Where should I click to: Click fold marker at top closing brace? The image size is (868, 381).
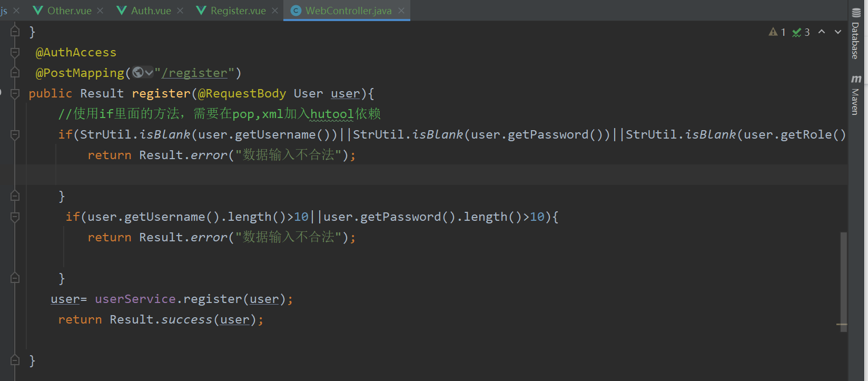(x=15, y=32)
